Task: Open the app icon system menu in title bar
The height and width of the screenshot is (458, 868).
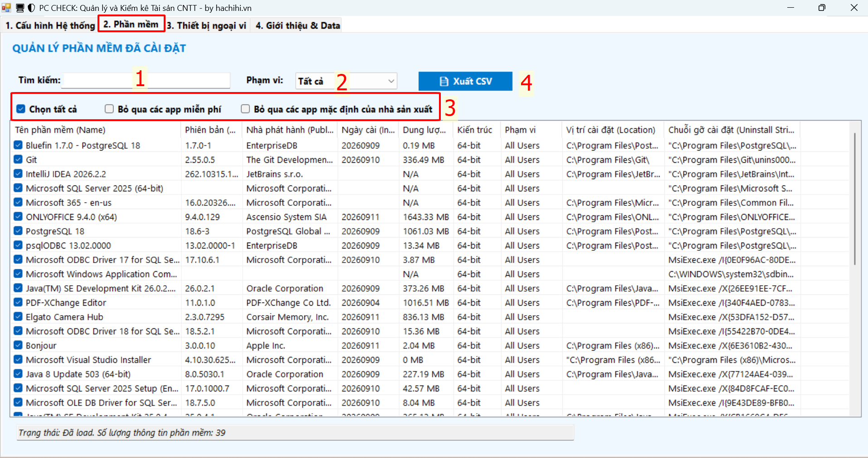Action: tap(6, 8)
